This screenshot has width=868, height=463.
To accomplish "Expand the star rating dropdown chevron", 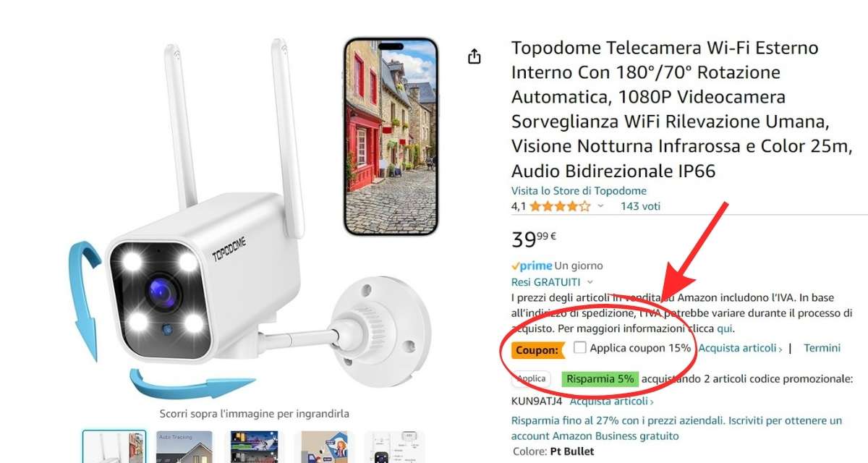I will [600, 206].
